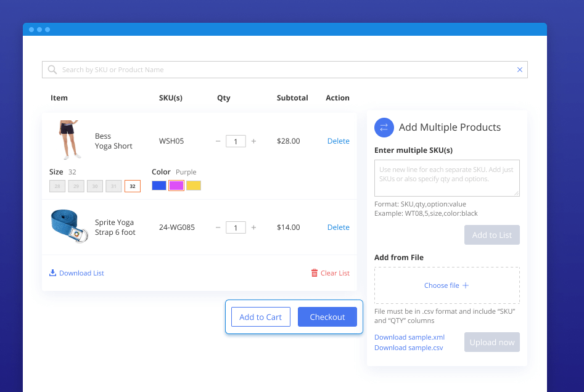Increase Bess Yoga Short quantity with plus
584x392 pixels.
coord(253,141)
